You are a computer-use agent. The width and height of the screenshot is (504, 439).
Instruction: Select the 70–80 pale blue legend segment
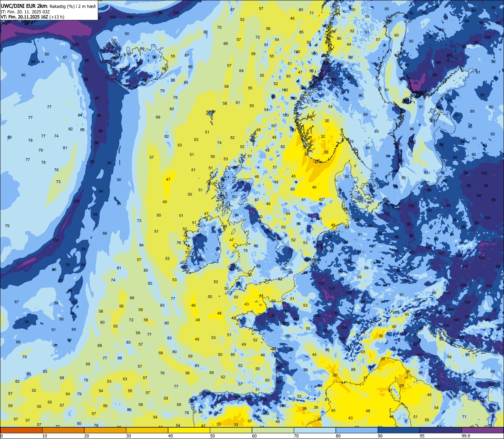point(315,430)
